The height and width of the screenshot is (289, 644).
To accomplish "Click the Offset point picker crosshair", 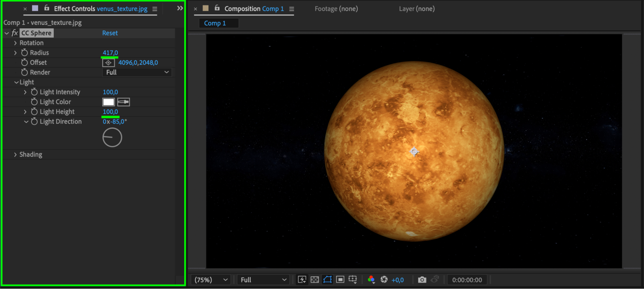I will (109, 63).
